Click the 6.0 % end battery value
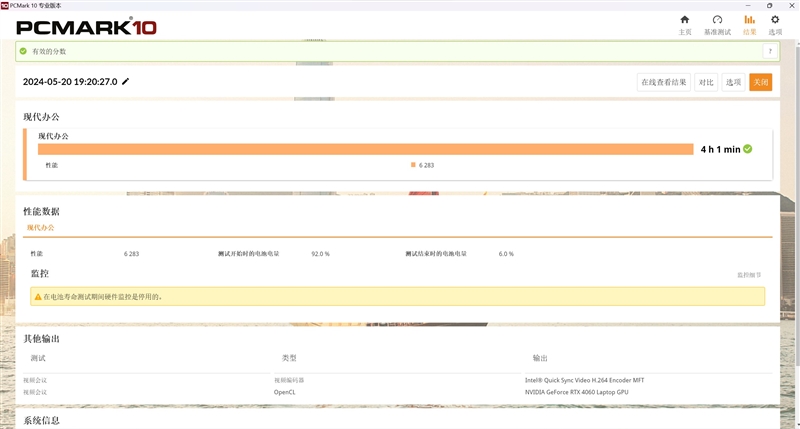This screenshot has height=429, width=800. (x=506, y=254)
